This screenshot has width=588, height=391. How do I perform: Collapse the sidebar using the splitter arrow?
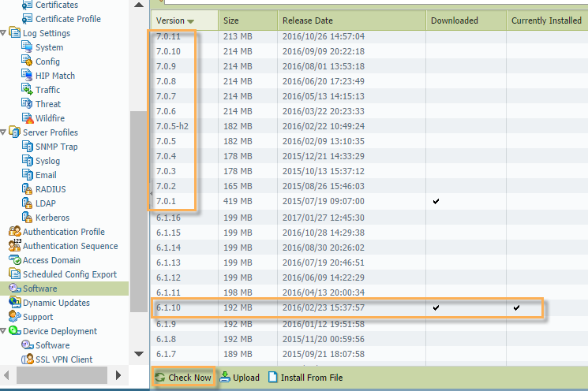pos(151,194)
